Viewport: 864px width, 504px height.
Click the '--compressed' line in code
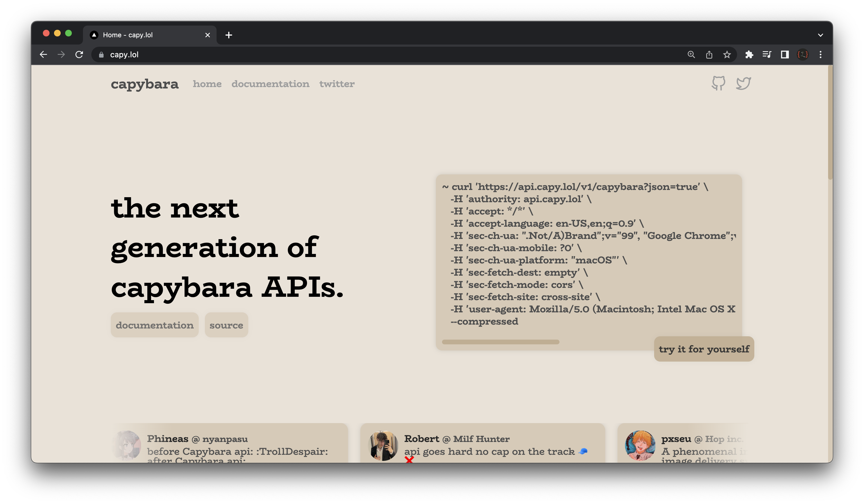[x=484, y=321]
